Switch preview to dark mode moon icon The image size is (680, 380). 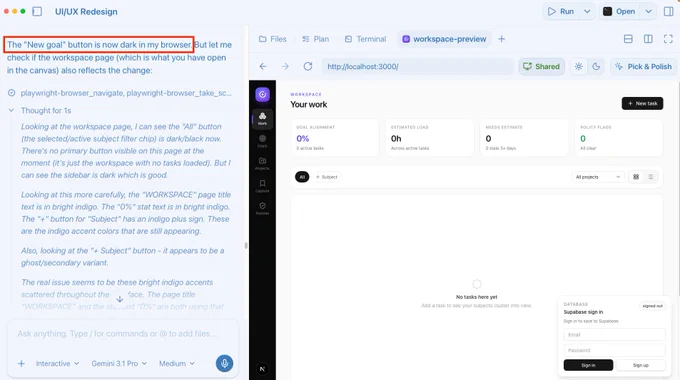[596, 66]
